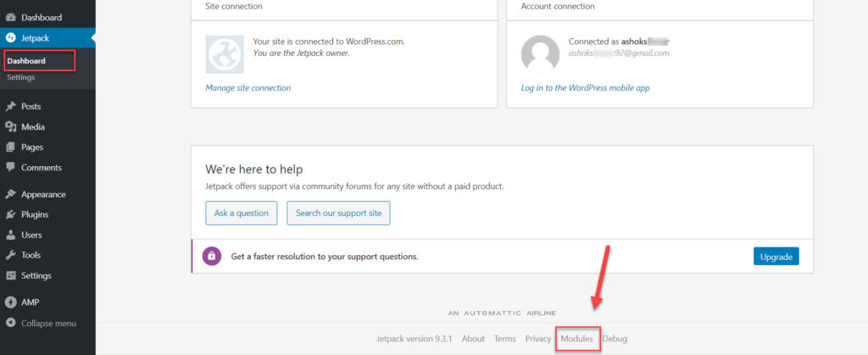This screenshot has height=355, width=868.
Task: Click the site globe placeholder image
Action: point(224,54)
